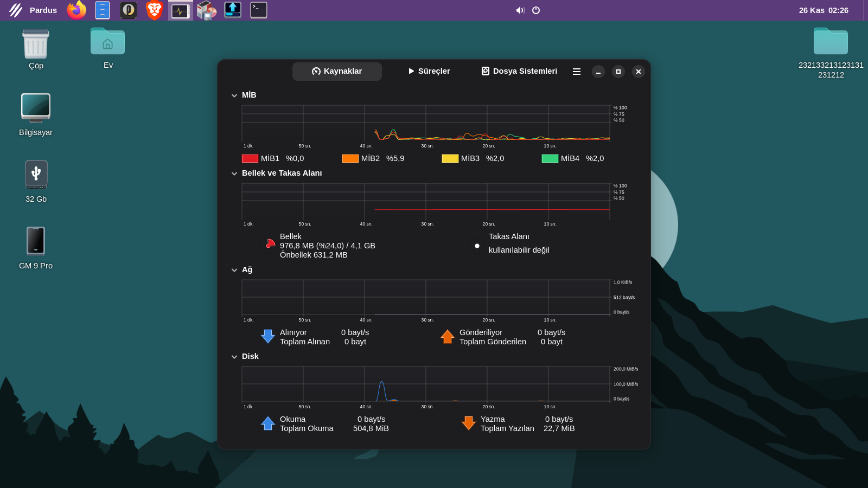
Task: Collapse the Ağ network section
Action: point(234,270)
